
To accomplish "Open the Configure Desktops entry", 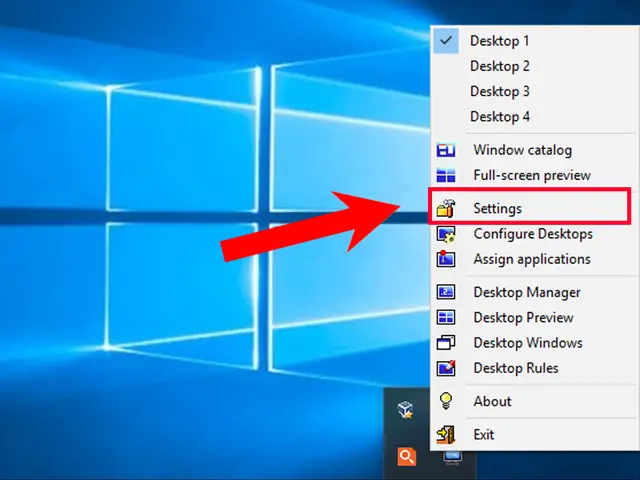I will click(x=533, y=234).
